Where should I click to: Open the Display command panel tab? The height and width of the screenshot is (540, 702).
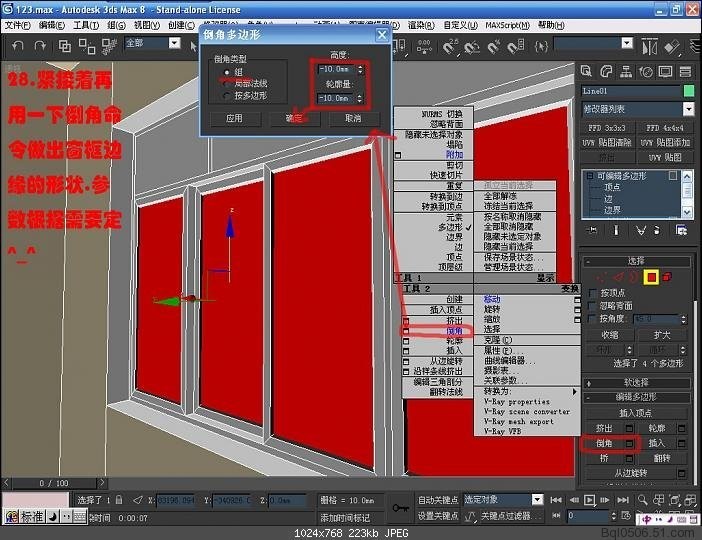pyautogui.click(x=665, y=71)
